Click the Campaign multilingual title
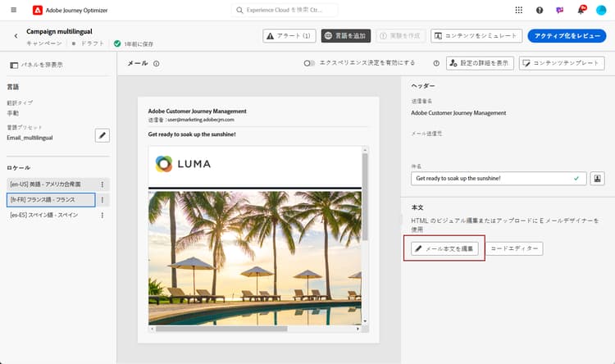This screenshot has width=615, height=364. tap(59, 31)
